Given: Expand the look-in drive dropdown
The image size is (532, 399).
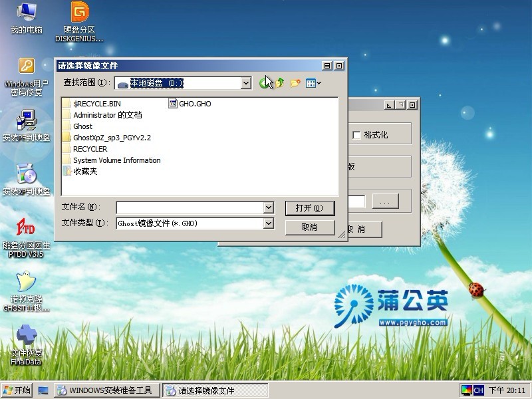Looking at the screenshot, I should point(246,83).
